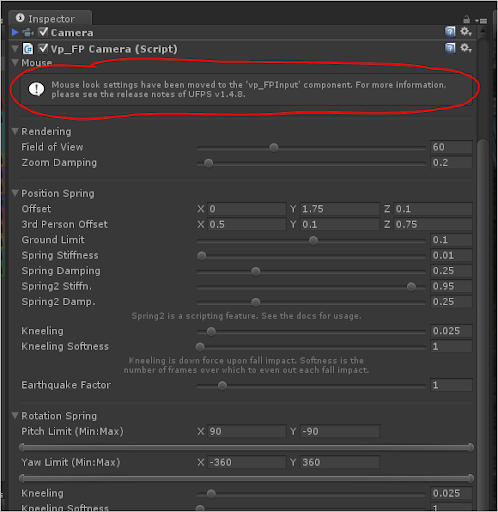Click the 3rd Person Offset X field

(247, 224)
